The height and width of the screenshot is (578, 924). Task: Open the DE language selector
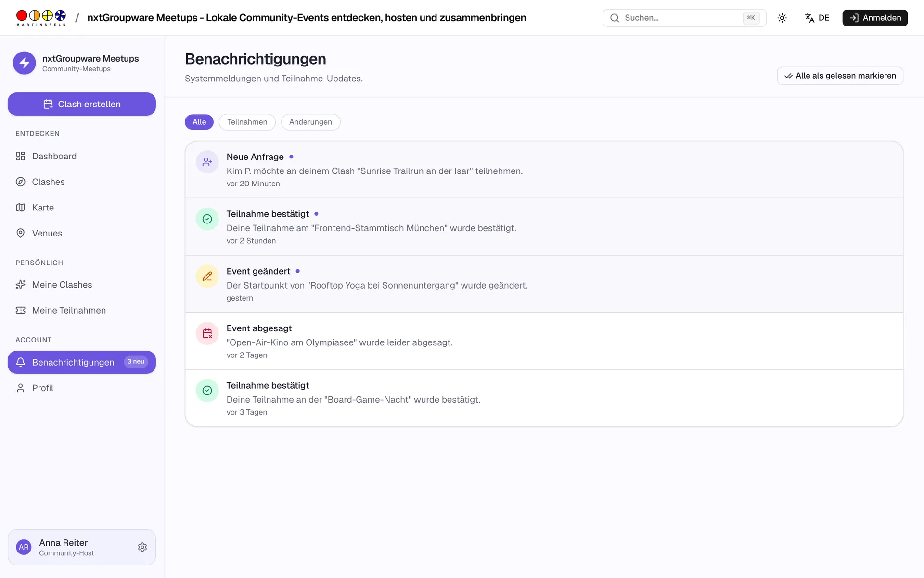click(x=817, y=18)
